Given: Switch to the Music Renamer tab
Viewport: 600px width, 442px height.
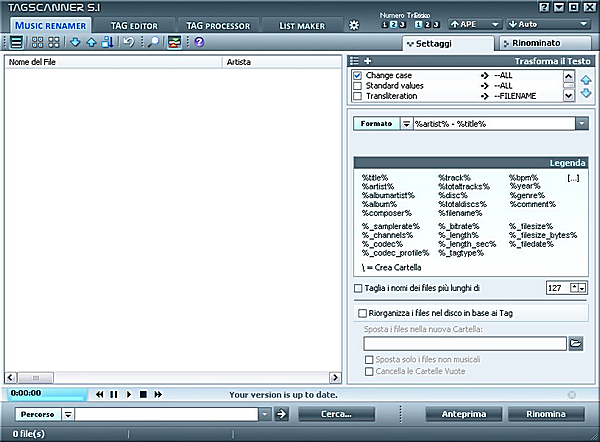Looking at the screenshot, I should point(51,26).
